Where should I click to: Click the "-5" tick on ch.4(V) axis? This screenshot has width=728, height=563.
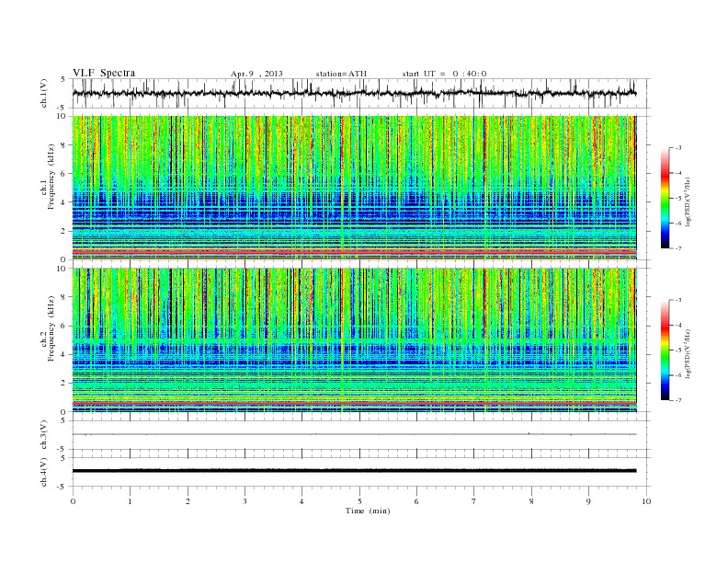pos(62,487)
